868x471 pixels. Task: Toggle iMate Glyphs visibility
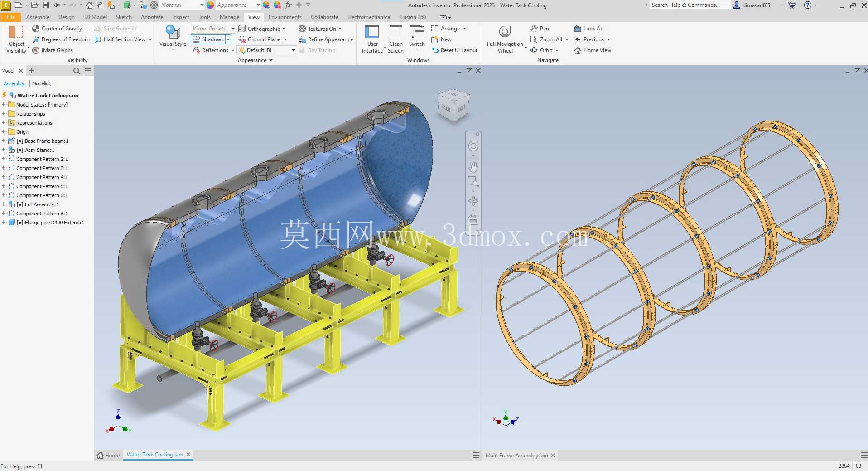pos(53,50)
